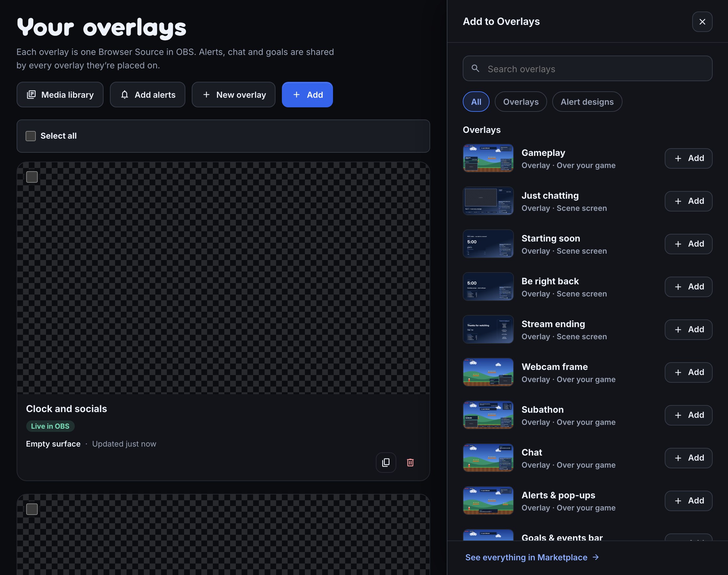The height and width of the screenshot is (575, 728).
Task: Add the Be right back overlay
Action: click(x=688, y=287)
